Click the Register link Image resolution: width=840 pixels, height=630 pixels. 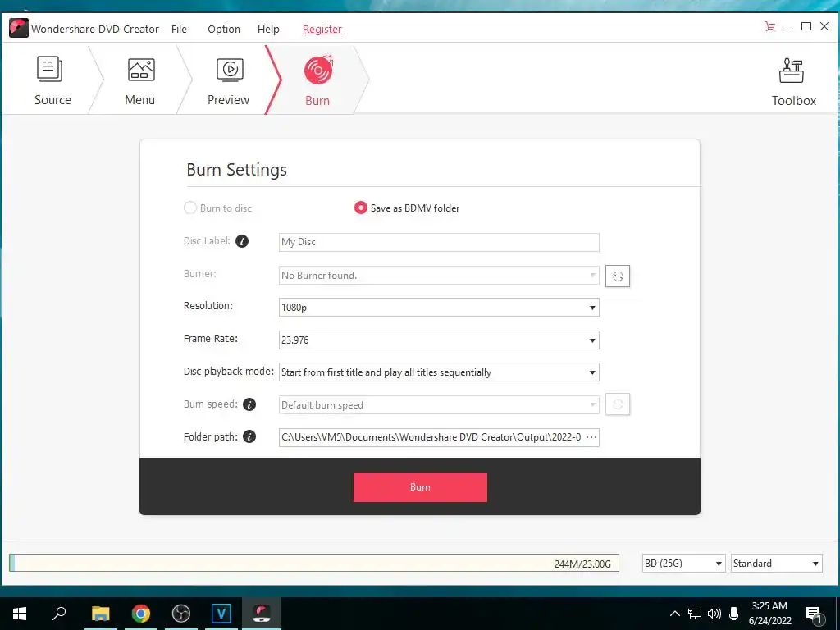[322, 29]
